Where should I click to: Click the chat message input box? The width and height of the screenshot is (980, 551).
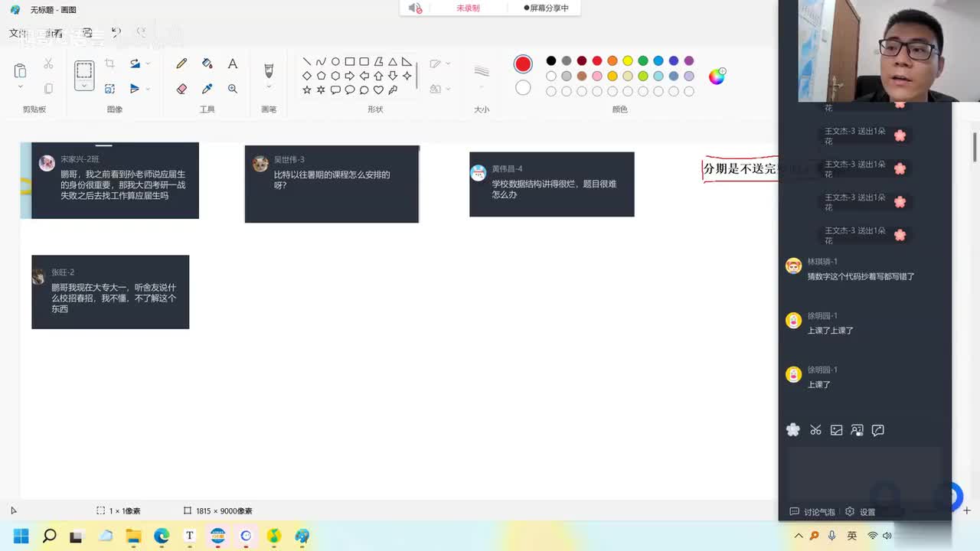tap(864, 473)
